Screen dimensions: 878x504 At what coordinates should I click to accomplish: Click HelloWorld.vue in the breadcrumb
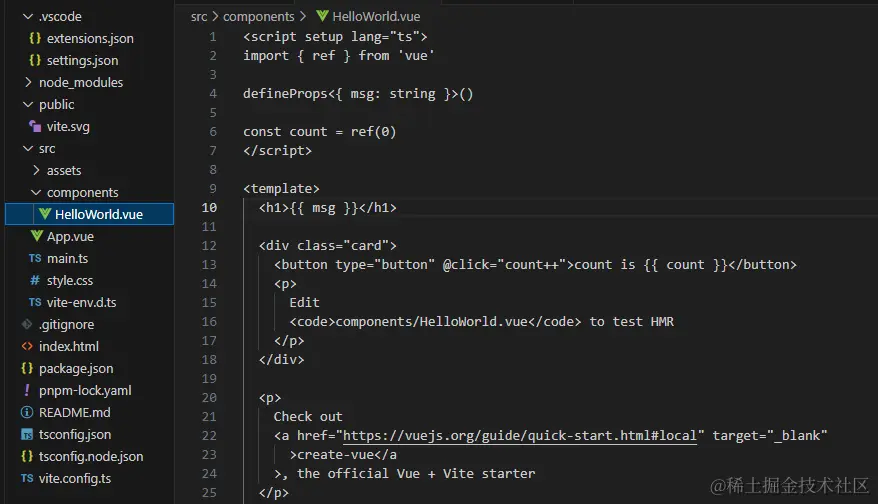(376, 17)
